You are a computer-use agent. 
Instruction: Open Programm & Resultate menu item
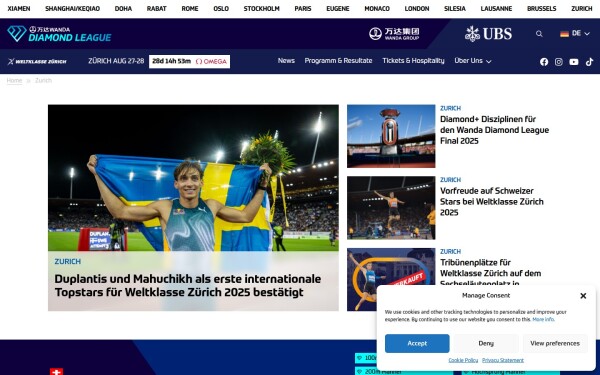(338, 61)
